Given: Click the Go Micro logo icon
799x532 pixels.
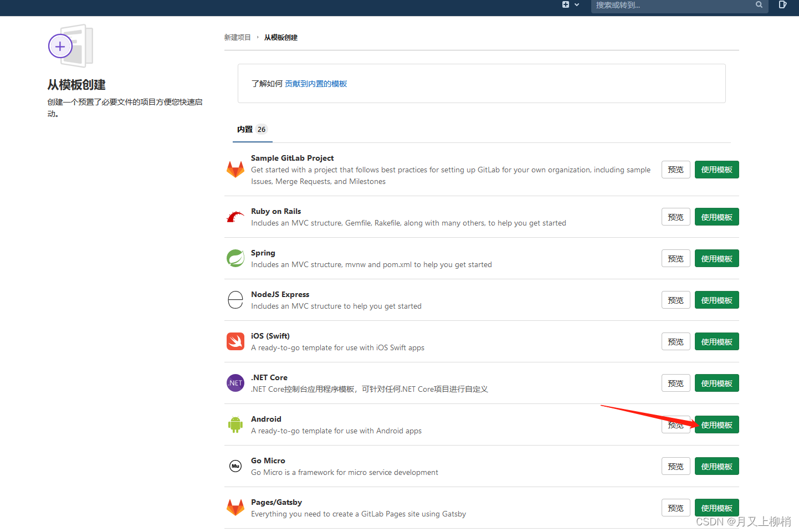Looking at the screenshot, I should pyautogui.click(x=235, y=466).
